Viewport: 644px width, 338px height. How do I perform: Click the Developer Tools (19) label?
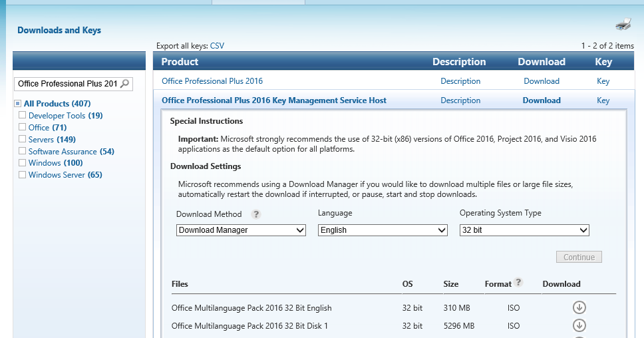click(66, 115)
